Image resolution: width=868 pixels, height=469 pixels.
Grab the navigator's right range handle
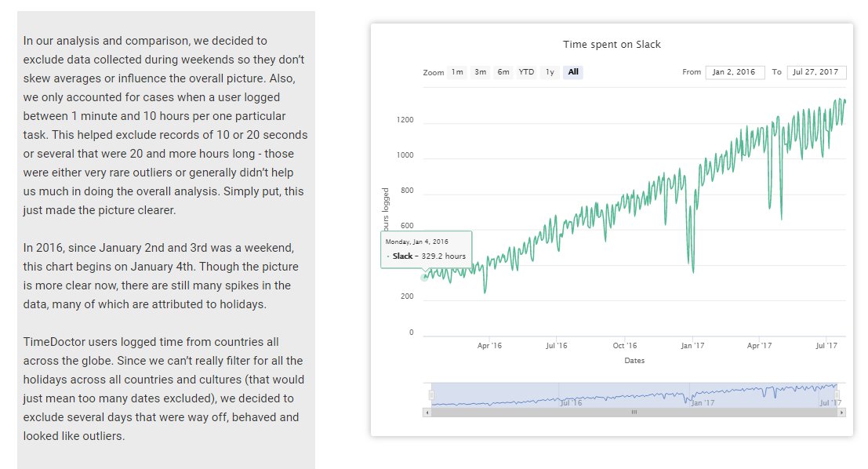(837, 394)
